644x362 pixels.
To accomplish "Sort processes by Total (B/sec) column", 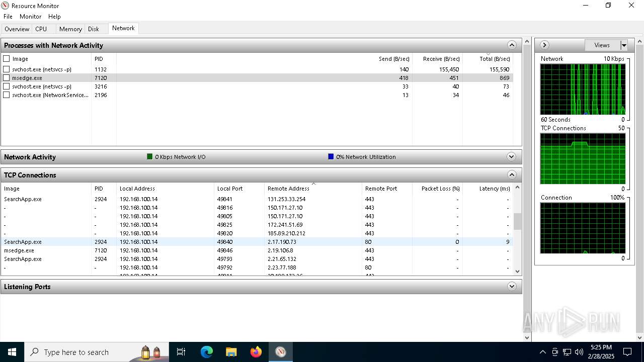I will pyautogui.click(x=495, y=59).
